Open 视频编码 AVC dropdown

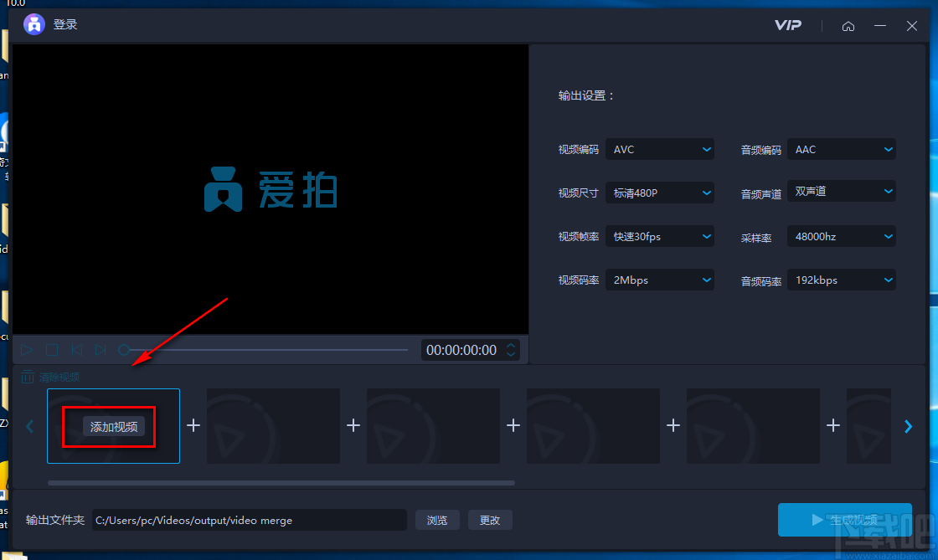point(660,149)
